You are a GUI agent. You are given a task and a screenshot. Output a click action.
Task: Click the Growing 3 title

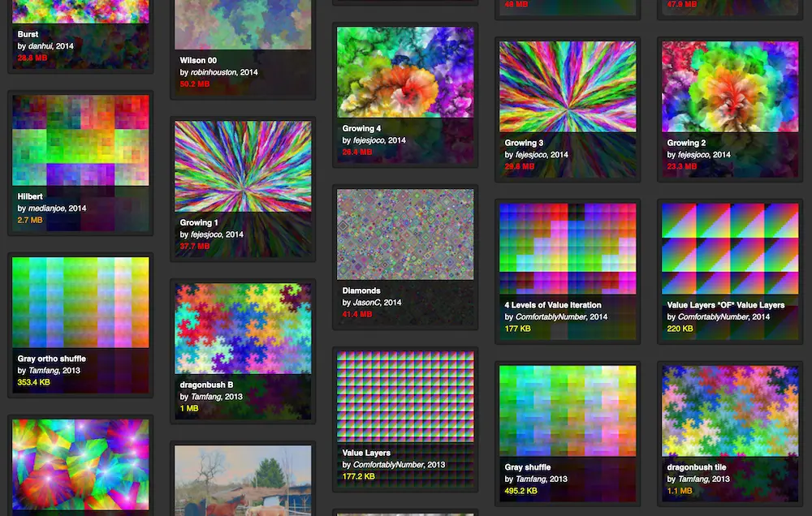[524, 143]
